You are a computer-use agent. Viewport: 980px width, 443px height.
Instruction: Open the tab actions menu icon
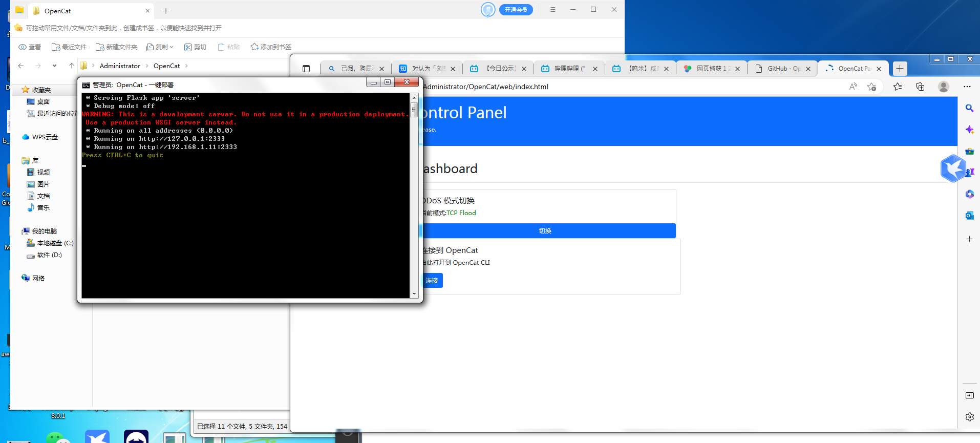pos(306,69)
